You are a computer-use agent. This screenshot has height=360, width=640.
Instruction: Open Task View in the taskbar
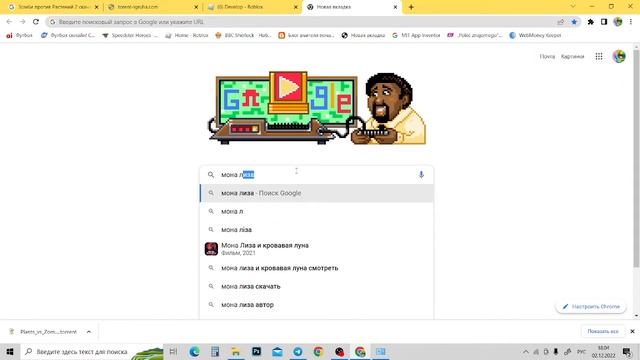173,351
